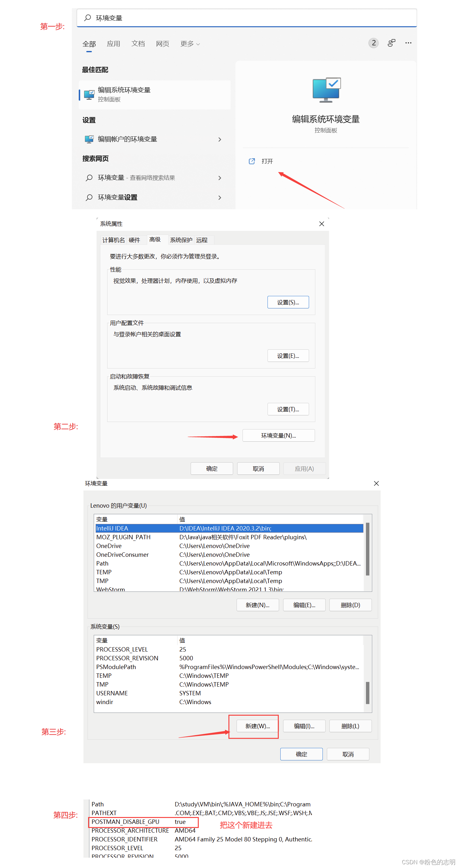
Task: Click the monitor icon beside 编辑帐户的环境变量
Action: (89, 139)
